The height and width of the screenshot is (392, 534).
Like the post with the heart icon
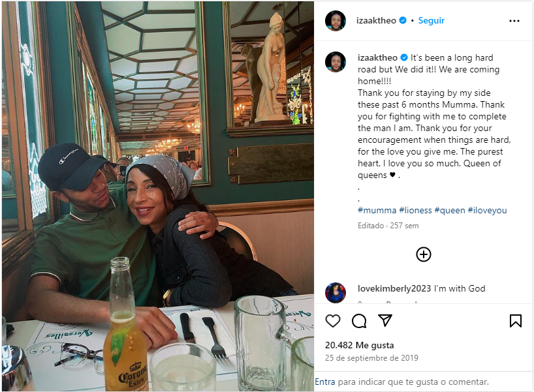tap(333, 321)
